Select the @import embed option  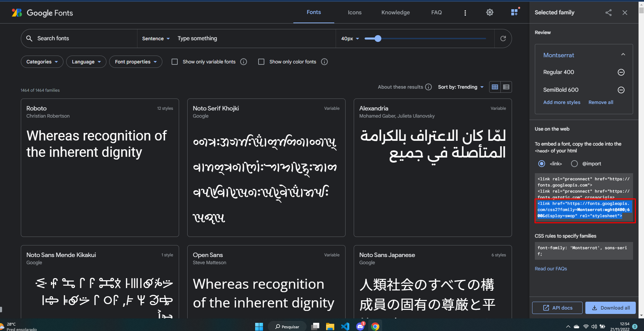574,164
